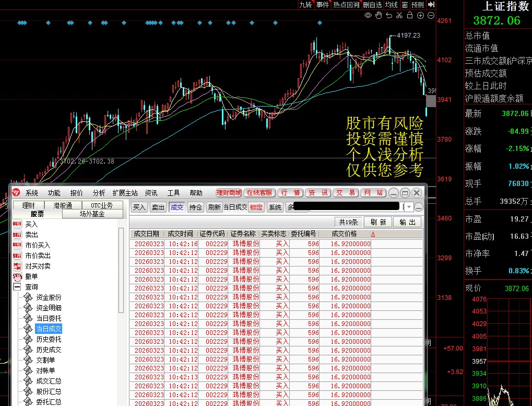Toggle the eye visibility icon on chart

368,16
